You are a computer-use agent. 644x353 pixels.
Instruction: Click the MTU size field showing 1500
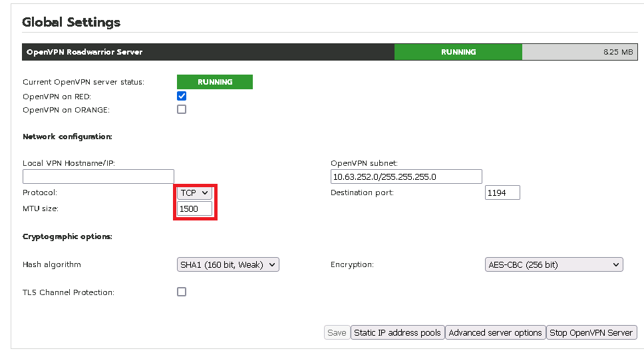pos(195,208)
